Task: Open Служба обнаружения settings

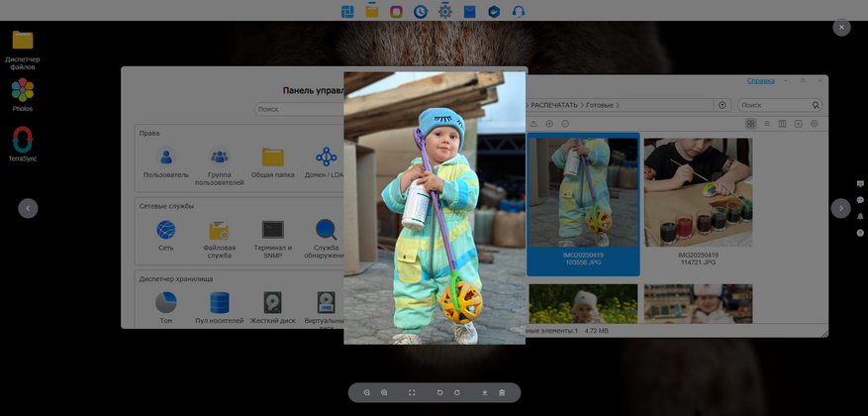Action: 325,240
